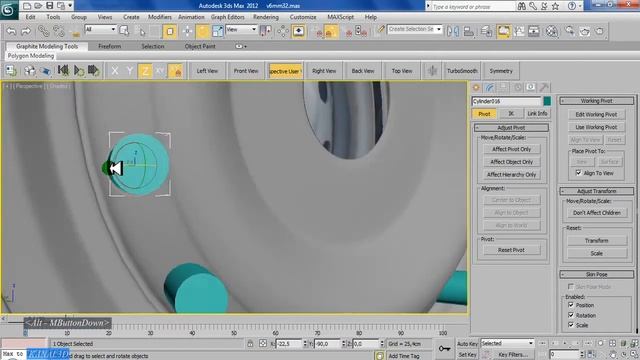Open the Graph Editors menu

227,17
